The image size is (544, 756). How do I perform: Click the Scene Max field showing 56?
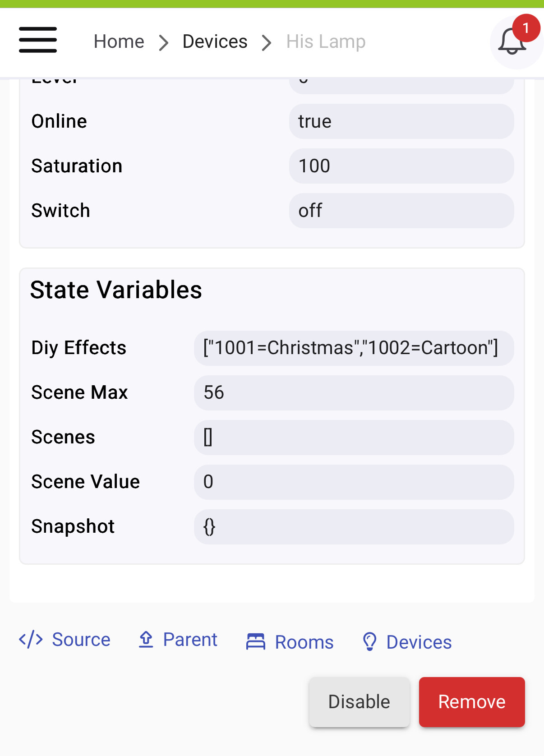pyautogui.click(x=354, y=392)
